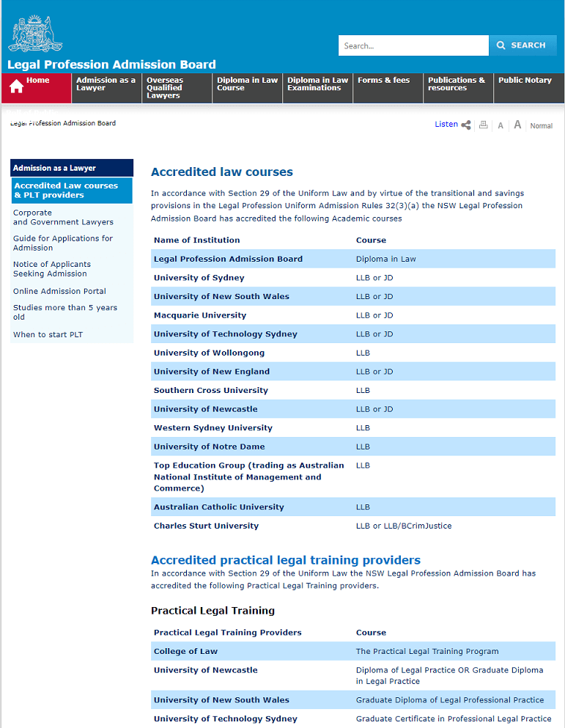Click University of Technology Sydney PLT row
The height and width of the screenshot is (728, 565).
(x=352, y=718)
